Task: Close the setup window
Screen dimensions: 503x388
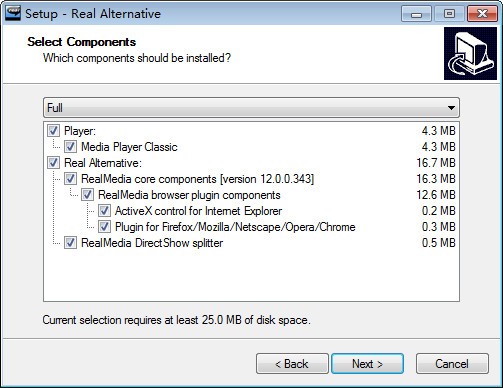Action: (x=482, y=14)
